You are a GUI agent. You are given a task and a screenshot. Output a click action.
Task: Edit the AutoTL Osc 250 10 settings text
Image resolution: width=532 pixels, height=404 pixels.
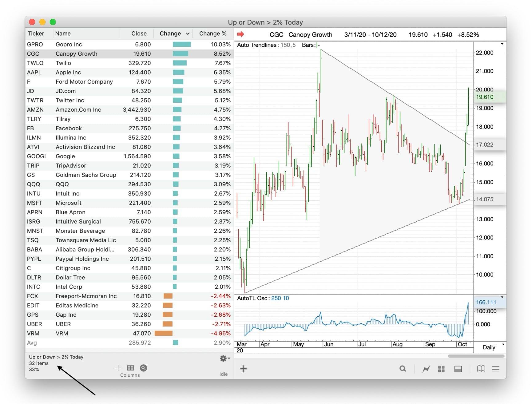(x=280, y=298)
